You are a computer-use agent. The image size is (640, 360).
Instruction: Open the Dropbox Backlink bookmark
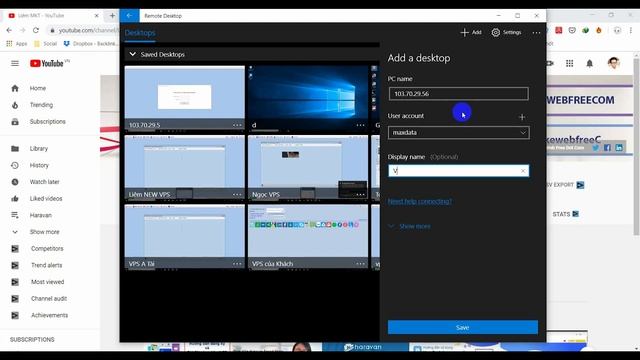(x=90, y=44)
